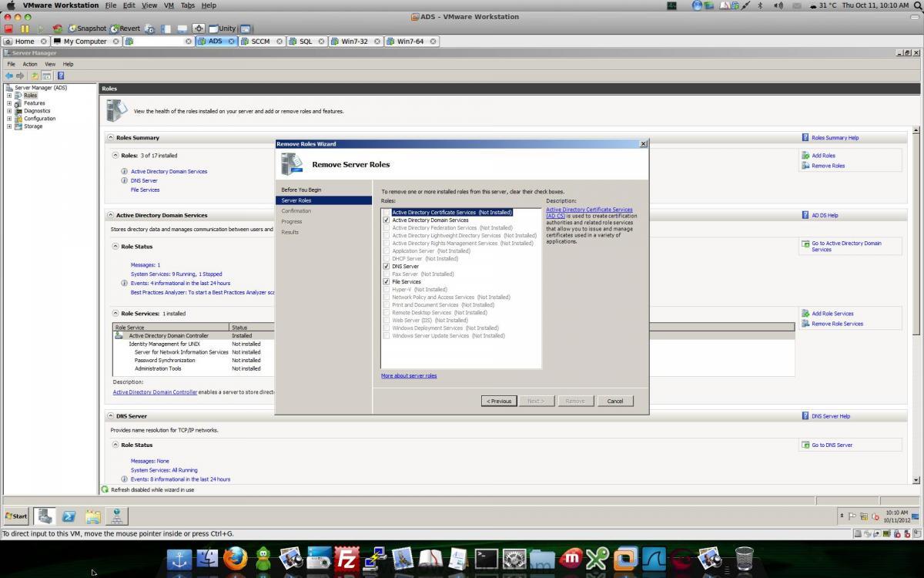
Task: Open the VMware Tabs menu
Action: tap(188, 5)
